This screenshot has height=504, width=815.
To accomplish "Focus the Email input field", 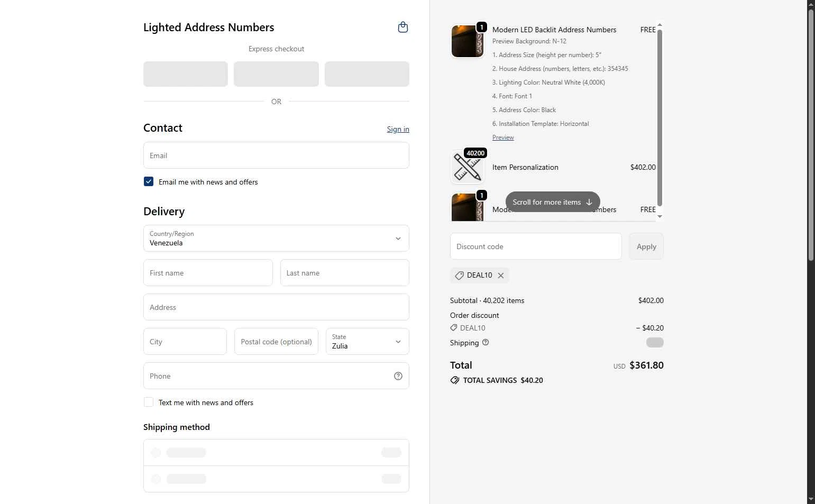I will point(276,155).
